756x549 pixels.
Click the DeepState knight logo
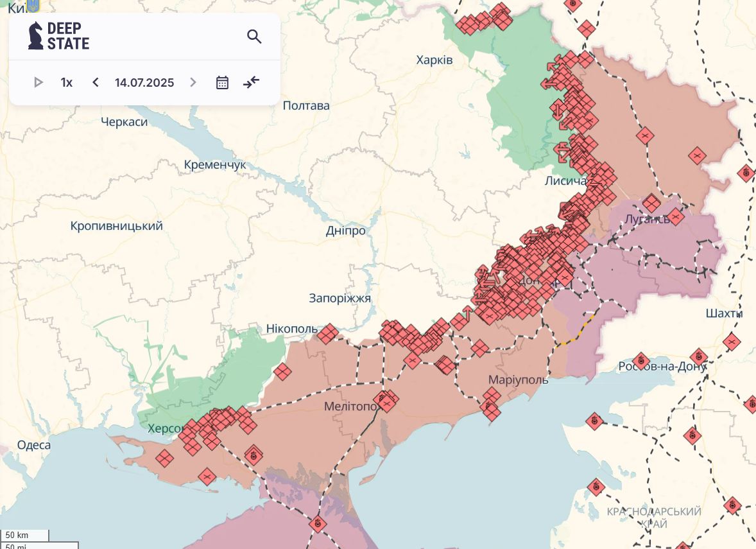click(36, 36)
